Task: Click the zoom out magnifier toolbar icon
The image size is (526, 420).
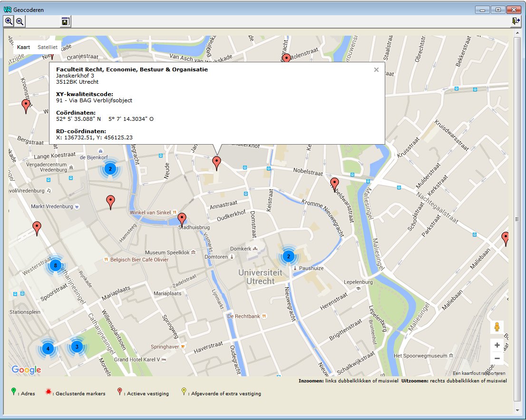Action: click(20, 21)
